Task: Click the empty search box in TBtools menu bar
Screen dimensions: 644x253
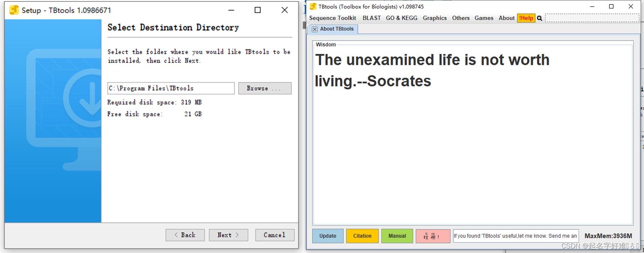Action: pos(592,18)
